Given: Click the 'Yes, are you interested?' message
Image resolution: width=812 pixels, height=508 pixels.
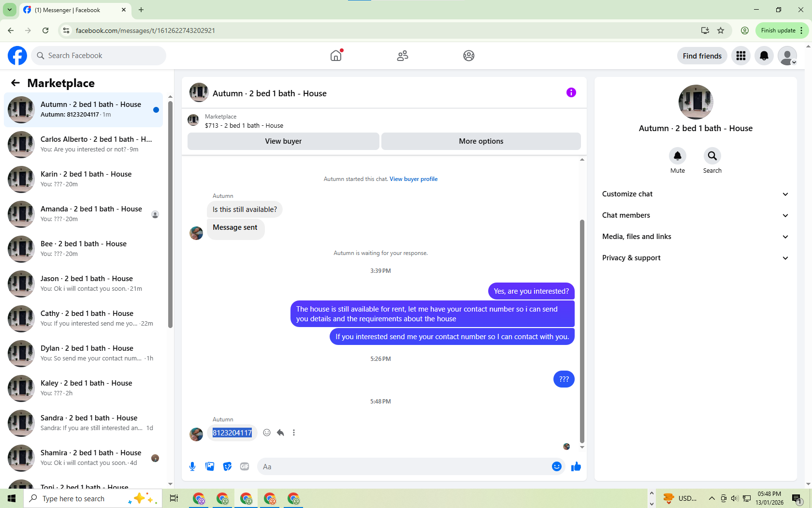Looking at the screenshot, I should click(x=531, y=291).
